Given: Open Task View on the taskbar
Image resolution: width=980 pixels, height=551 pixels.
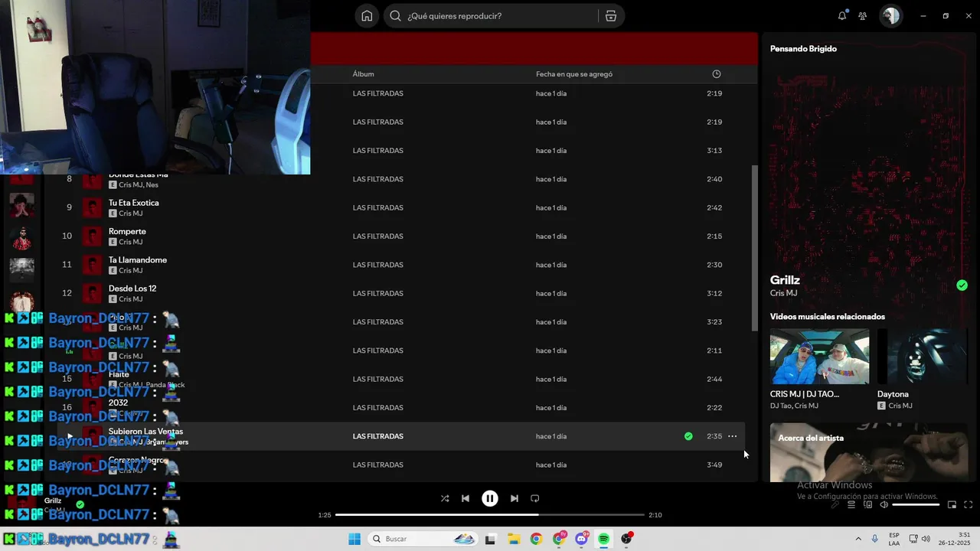Looking at the screenshot, I should coord(490,539).
